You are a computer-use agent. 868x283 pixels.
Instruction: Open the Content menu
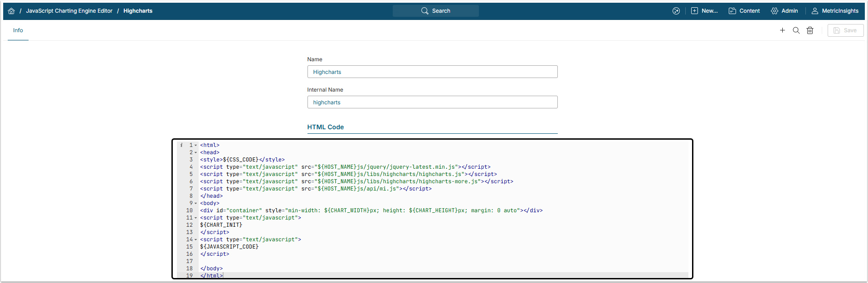click(x=744, y=11)
